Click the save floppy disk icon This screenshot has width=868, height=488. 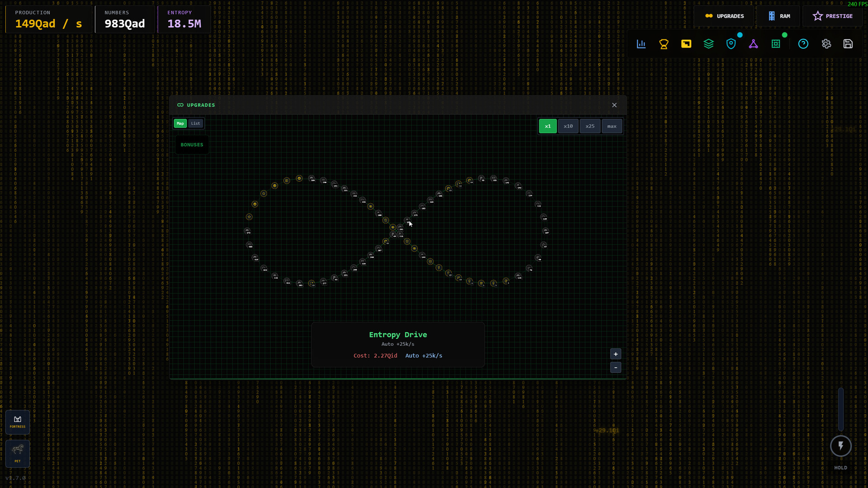(x=848, y=44)
